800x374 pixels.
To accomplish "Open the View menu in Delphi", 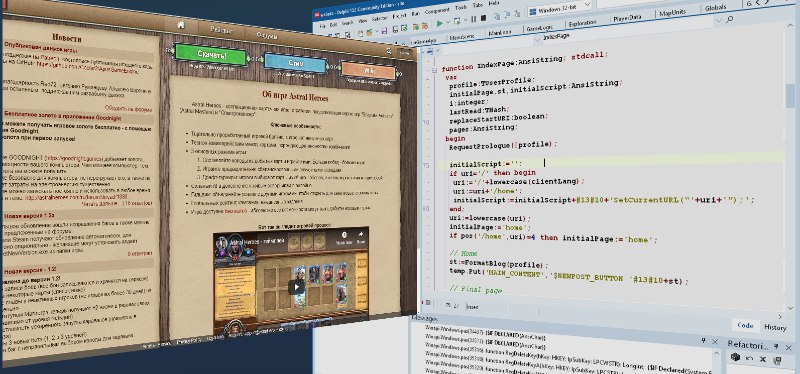I will coord(363,21).
